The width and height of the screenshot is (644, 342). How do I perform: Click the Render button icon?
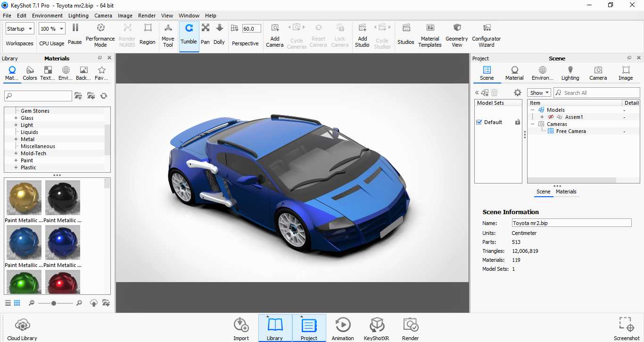pyautogui.click(x=411, y=325)
